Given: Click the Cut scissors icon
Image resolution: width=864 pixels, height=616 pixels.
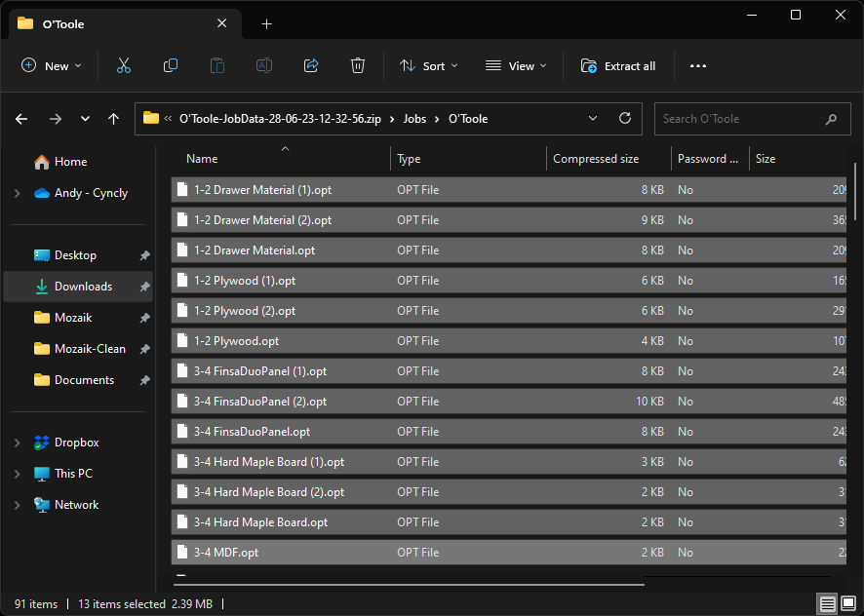Looking at the screenshot, I should point(123,65).
